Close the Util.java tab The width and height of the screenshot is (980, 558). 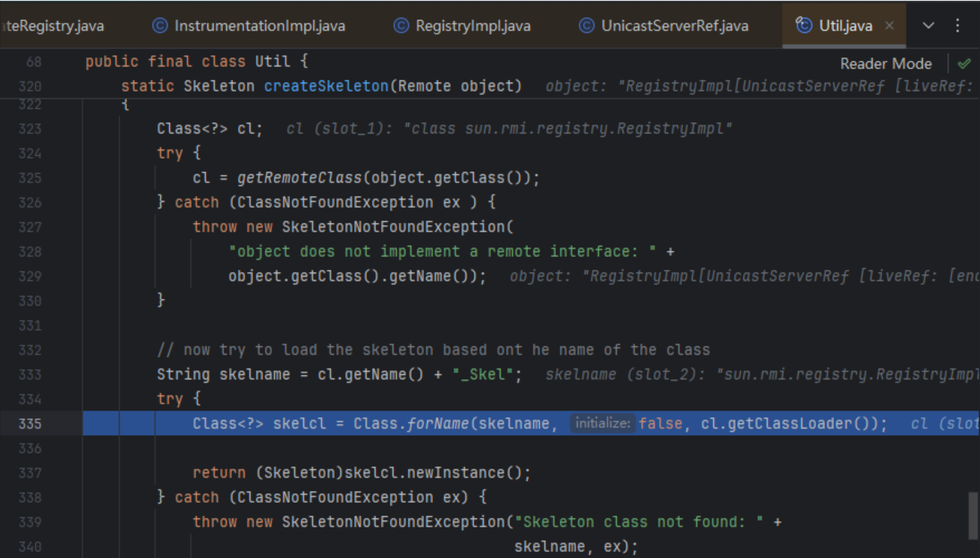[x=889, y=26]
